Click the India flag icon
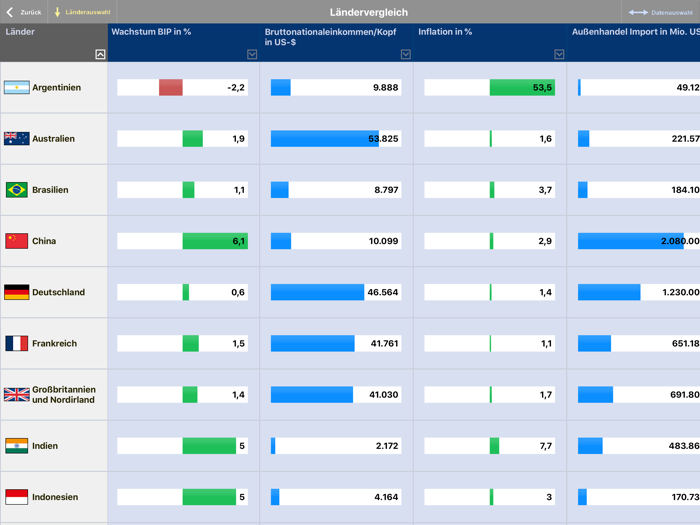This screenshot has width=700, height=525. point(17,446)
